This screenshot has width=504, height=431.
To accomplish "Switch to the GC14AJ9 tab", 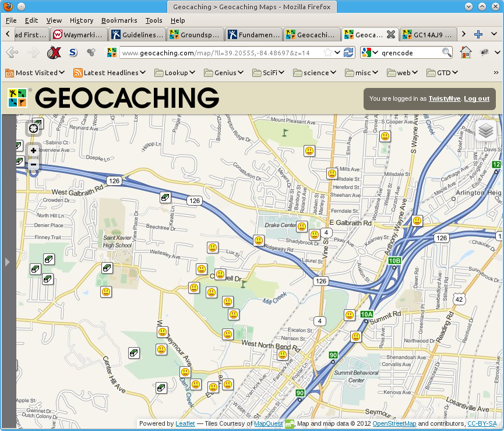I will [429, 34].
